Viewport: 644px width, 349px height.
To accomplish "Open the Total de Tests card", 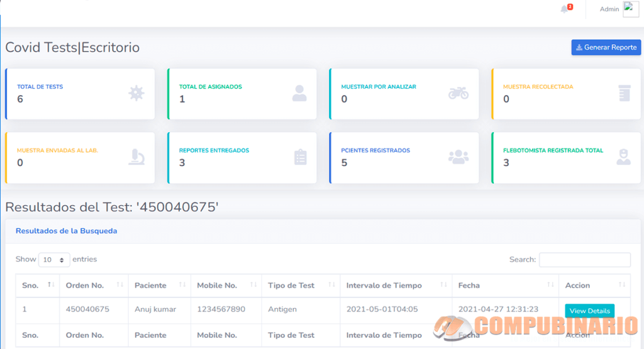I will pyautogui.click(x=80, y=94).
